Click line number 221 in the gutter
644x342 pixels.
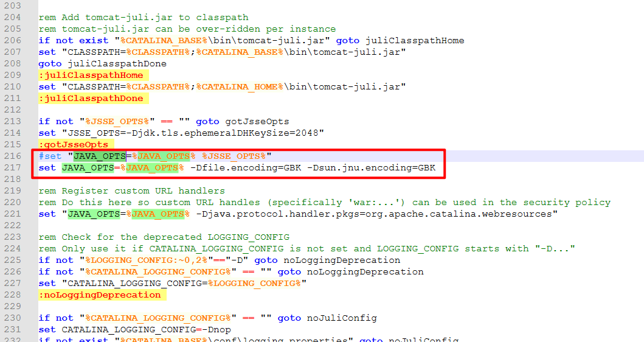(x=12, y=214)
